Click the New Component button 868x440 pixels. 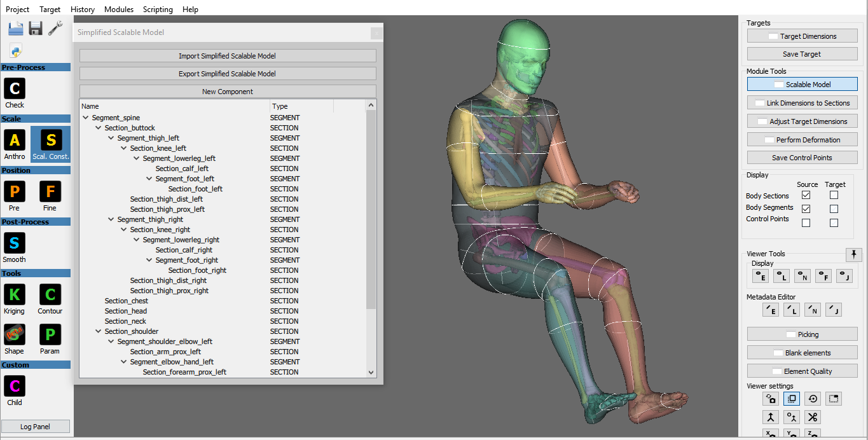[x=228, y=92]
